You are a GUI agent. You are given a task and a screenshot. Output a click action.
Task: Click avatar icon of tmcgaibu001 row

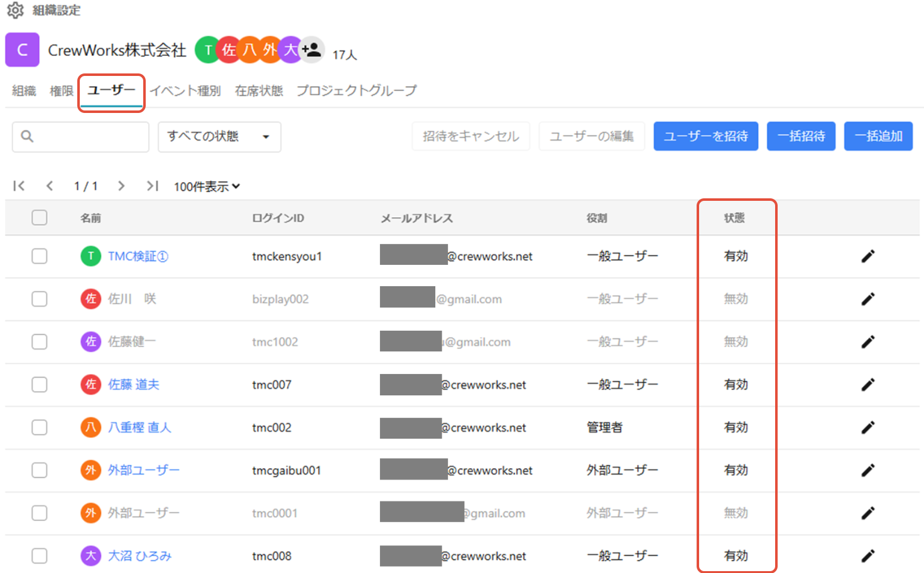click(91, 470)
